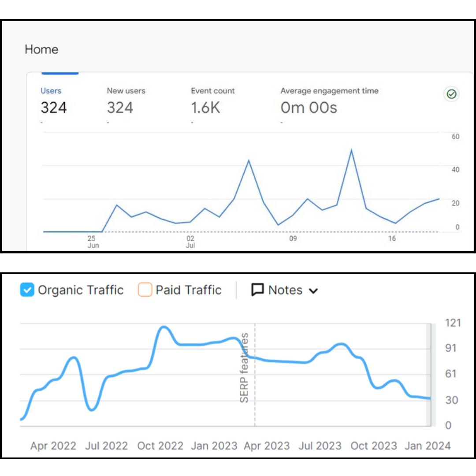The image size is (476, 476).
Task: Click the 60 y-axis value on Users chart
Action: (x=455, y=137)
